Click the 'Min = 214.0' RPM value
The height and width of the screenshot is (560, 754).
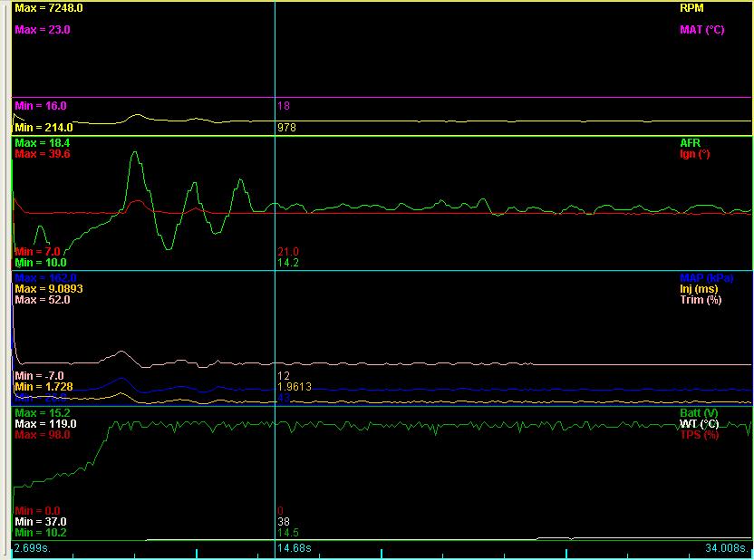(x=43, y=128)
